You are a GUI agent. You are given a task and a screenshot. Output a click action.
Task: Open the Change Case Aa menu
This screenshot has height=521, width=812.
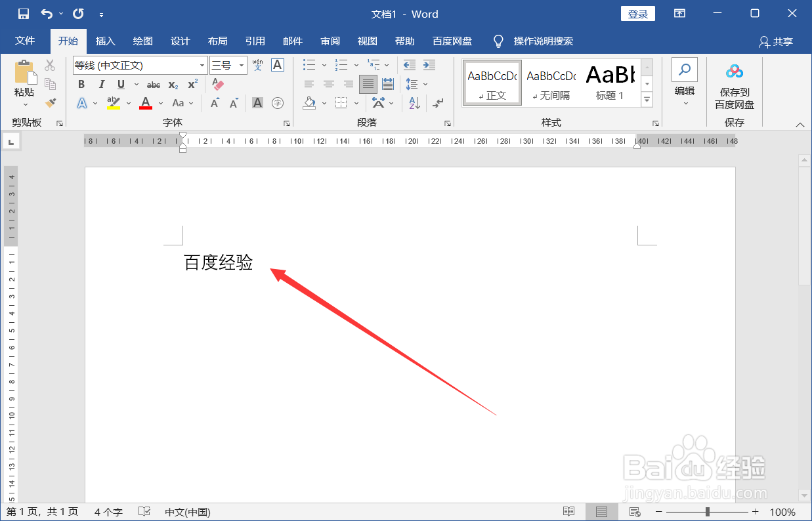pyautogui.click(x=182, y=103)
